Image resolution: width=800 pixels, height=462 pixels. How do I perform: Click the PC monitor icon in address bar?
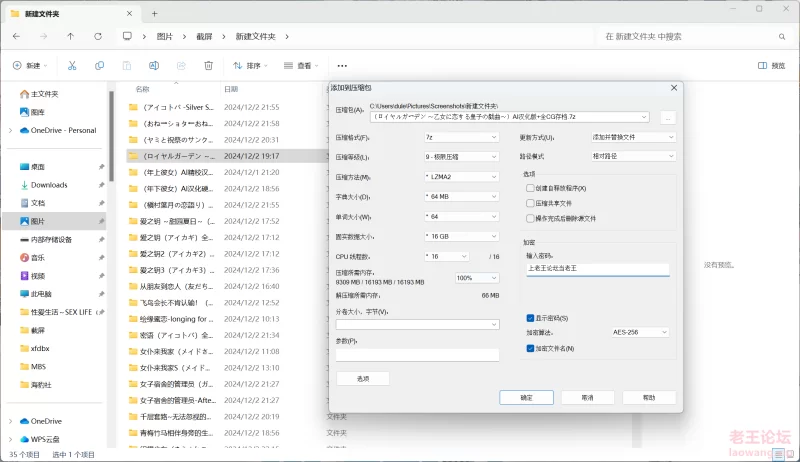tap(127, 36)
